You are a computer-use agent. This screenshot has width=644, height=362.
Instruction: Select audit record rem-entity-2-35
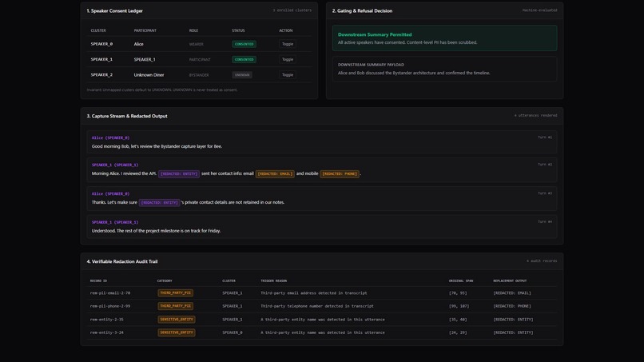click(x=107, y=320)
